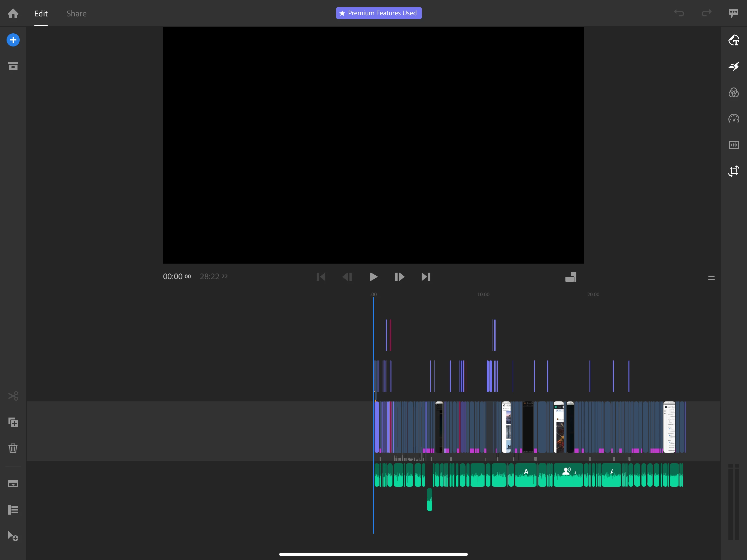Tap the blue add media plus button
This screenshot has width=747, height=560.
[x=13, y=40]
